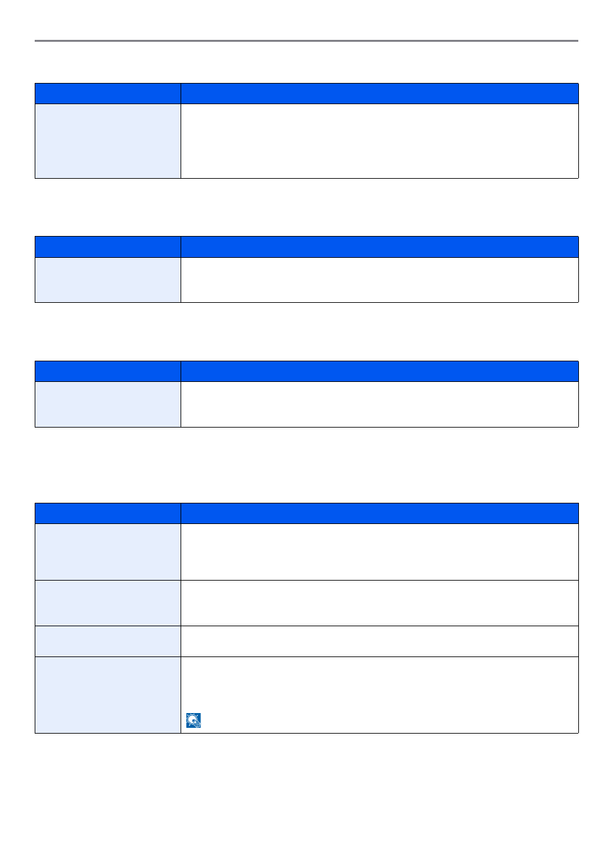Click the light-blue cell beside the note icon row
The image size is (613, 868).
tap(108, 695)
